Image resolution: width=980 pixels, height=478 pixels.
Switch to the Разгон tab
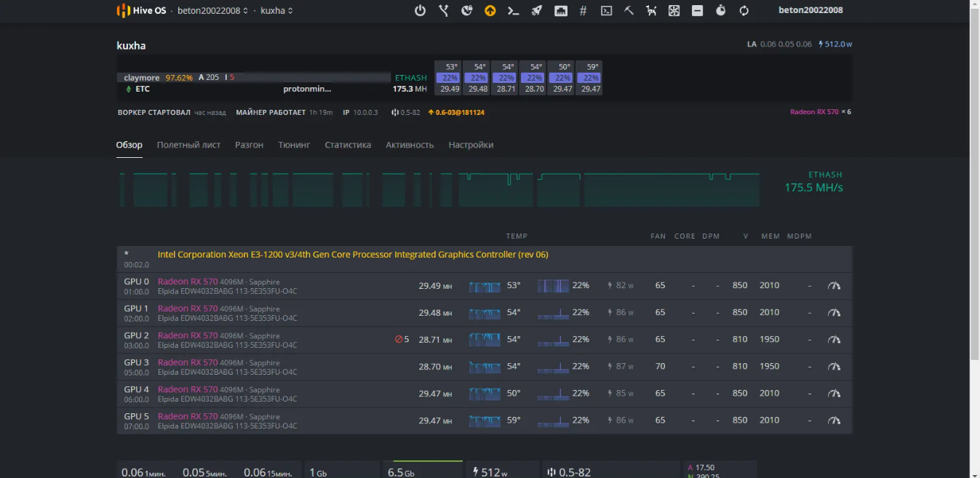coord(249,145)
